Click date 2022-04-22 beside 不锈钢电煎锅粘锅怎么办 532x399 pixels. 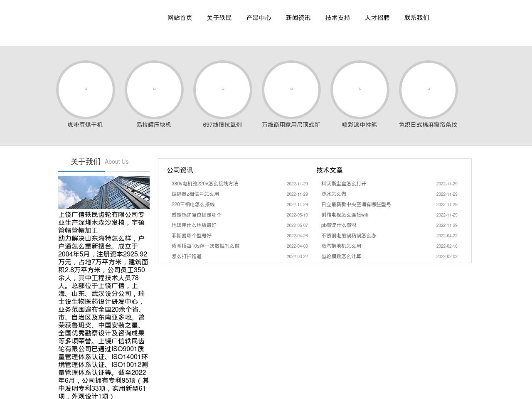447,236
